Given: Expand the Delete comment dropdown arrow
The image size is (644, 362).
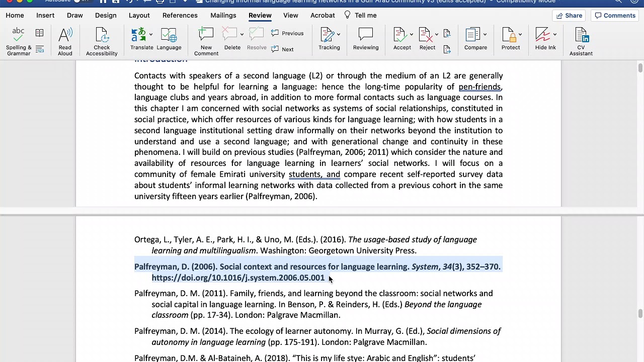Looking at the screenshot, I should pyautogui.click(x=242, y=35).
